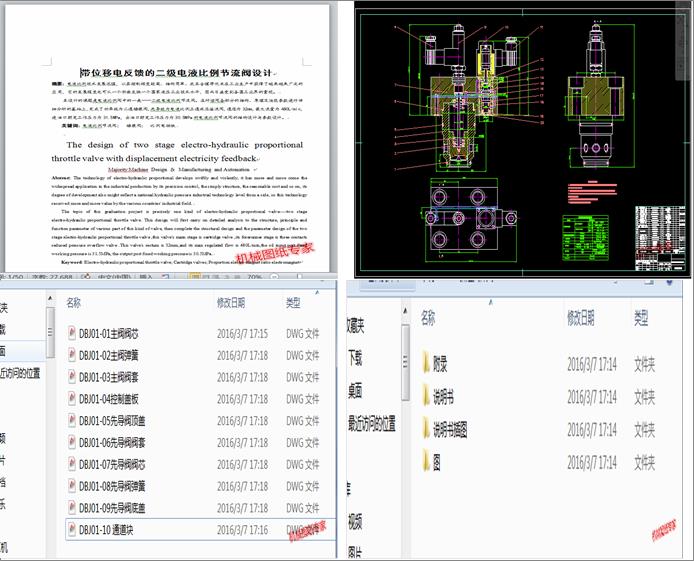Viewport: 694px width, 561px height.
Task: Click date 2016/3/7 17:15 of DBJ01-01
Action: pyautogui.click(x=242, y=334)
